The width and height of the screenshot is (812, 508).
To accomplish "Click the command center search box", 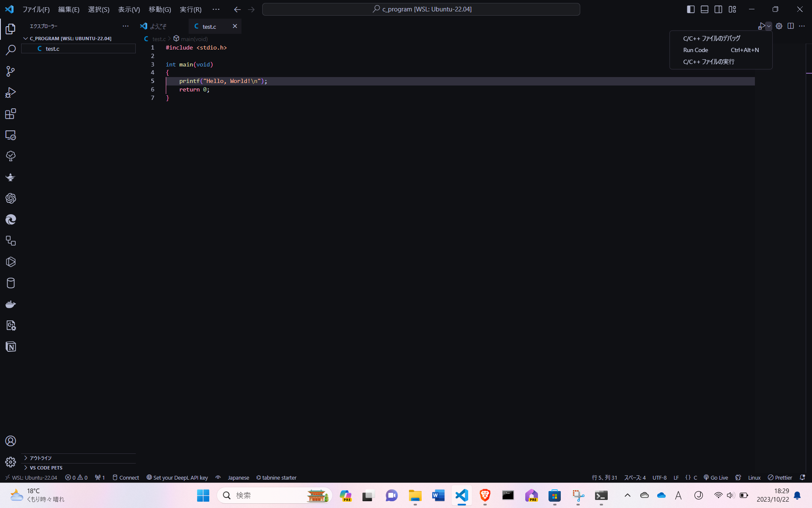I will (421, 9).
